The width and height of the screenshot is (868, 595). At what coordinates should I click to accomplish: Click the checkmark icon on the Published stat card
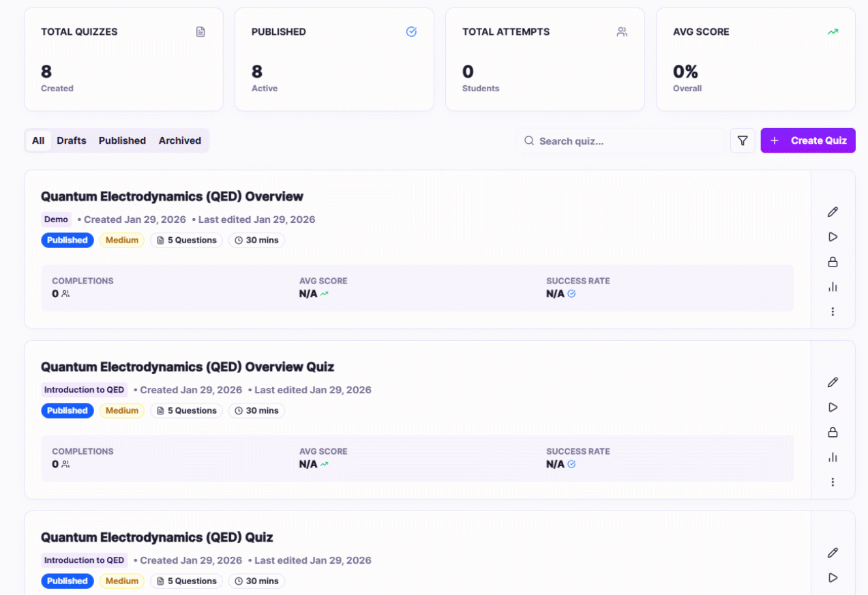click(x=411, y=31)
